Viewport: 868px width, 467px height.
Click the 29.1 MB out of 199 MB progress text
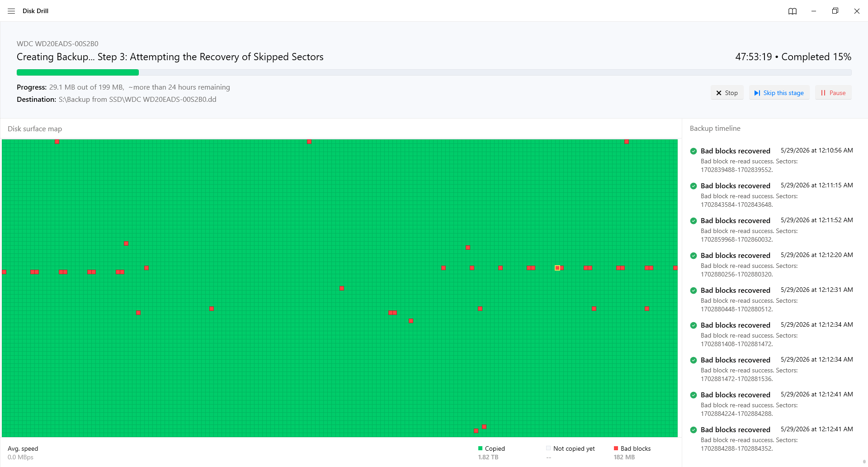pyautogui.click(x=86, y=87)
